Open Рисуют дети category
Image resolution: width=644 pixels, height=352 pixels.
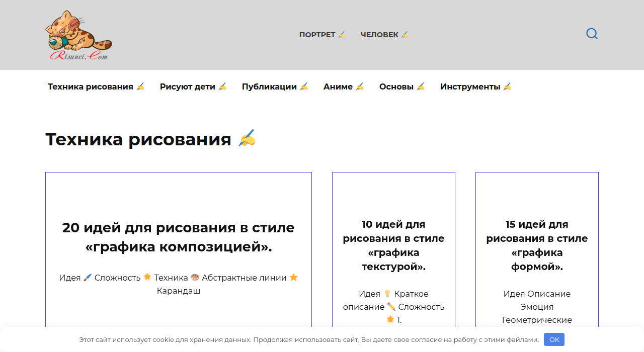pos(193,86)
